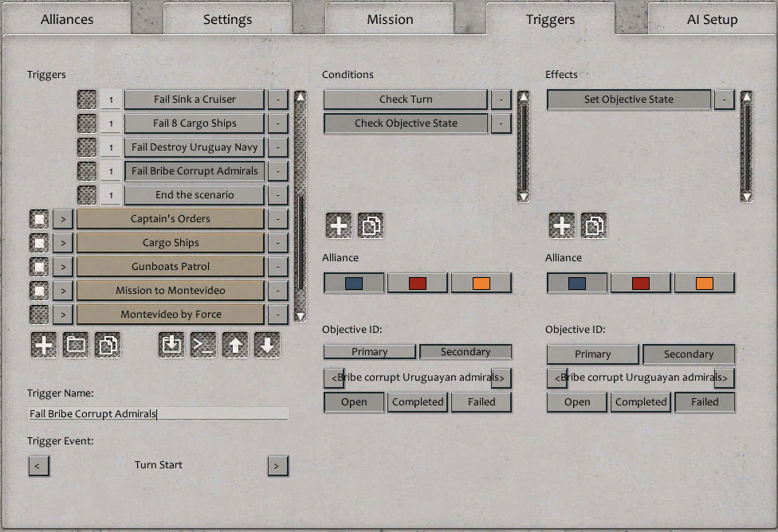Toggle checkbox beside Fail Sink a Cruiser

tap(87, 100)
